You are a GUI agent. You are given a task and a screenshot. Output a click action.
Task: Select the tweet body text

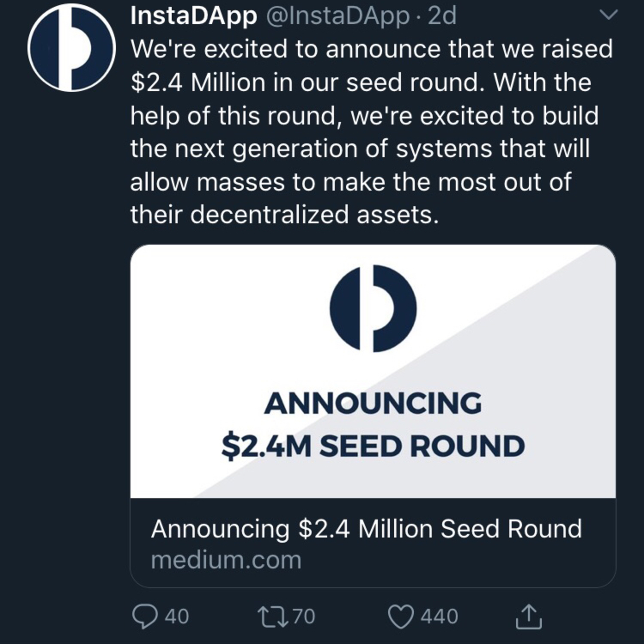click(x=372, y=132)
